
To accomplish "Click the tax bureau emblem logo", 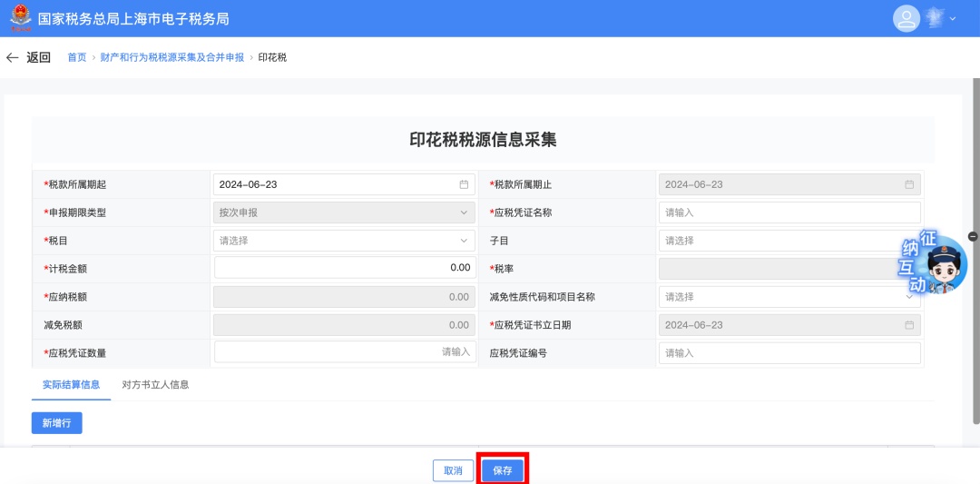I will [x=20, y=18].
